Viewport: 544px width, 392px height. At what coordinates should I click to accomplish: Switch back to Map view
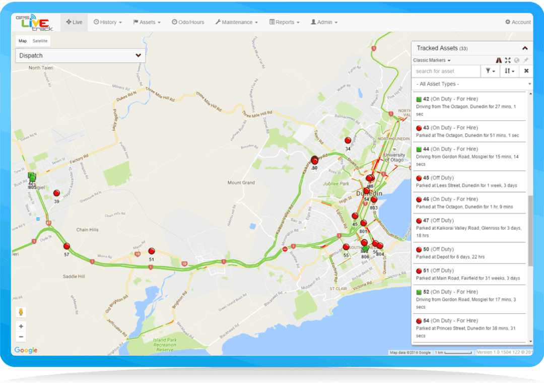[x=22, y=41]
